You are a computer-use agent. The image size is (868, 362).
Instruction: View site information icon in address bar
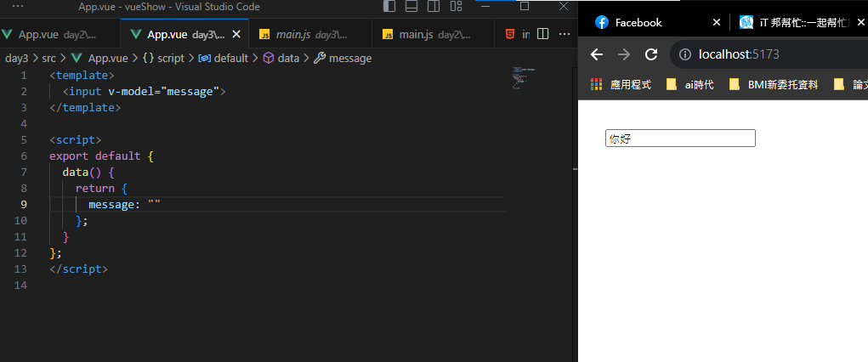(685, 54)
